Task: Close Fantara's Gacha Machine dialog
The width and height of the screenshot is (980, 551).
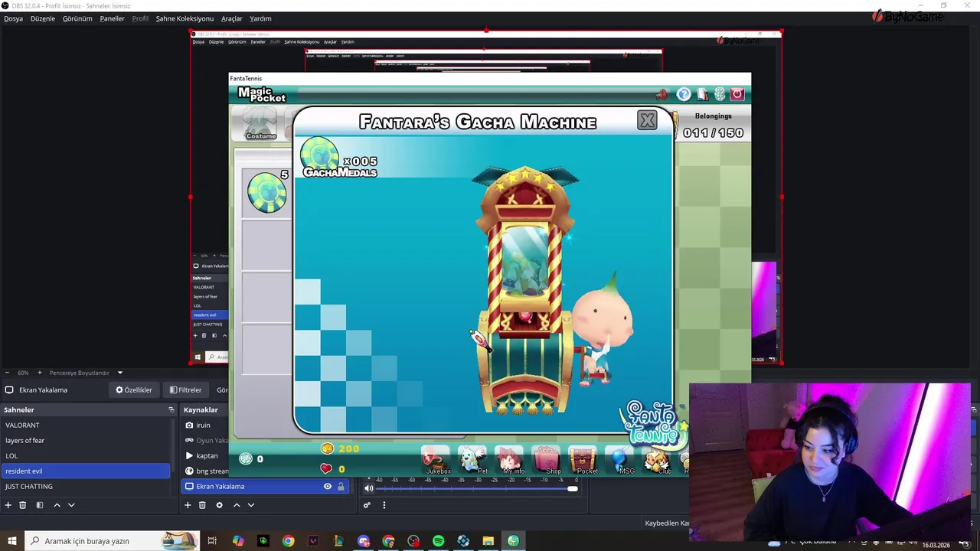Action: coord(647,120)
